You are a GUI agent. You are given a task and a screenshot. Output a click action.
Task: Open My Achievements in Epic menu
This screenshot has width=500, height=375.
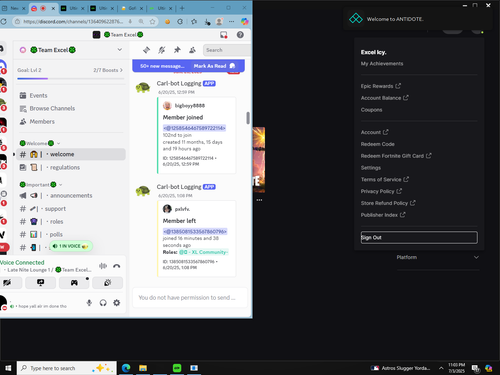(382, 64)
